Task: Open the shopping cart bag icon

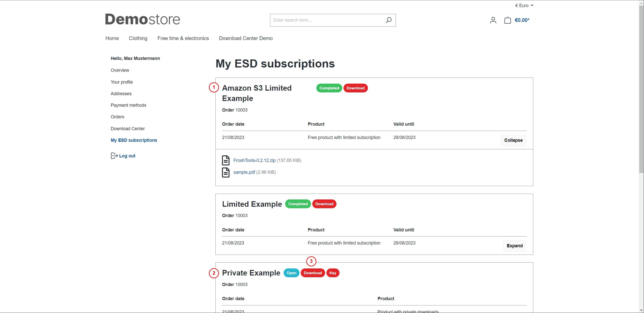Action: [x=508, y=20]
